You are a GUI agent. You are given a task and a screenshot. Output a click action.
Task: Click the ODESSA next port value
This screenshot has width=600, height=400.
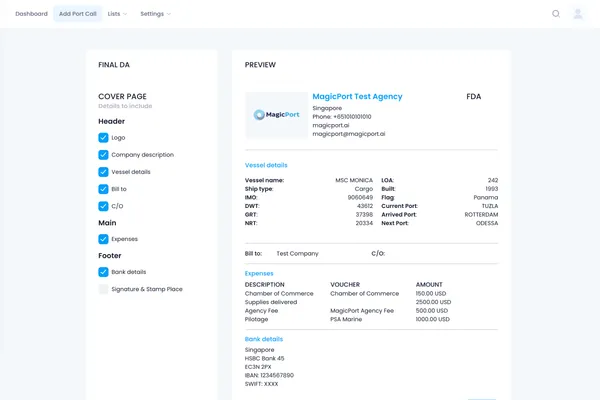[487, 223]
